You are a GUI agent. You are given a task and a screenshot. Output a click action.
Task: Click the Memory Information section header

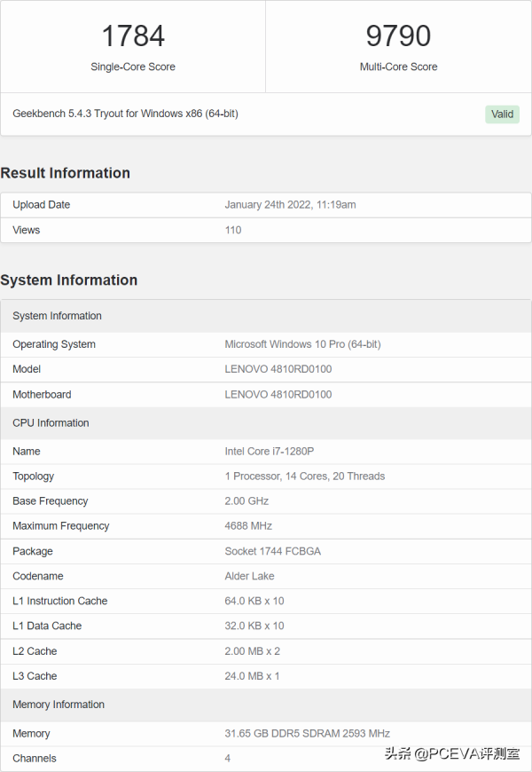266,705
